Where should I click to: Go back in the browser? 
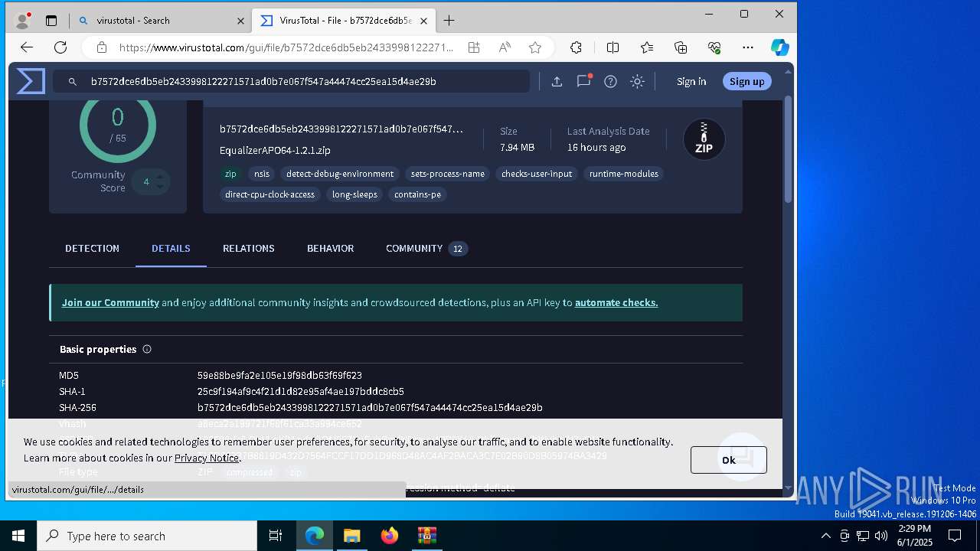pyautogui.click(x=27, y=47)
